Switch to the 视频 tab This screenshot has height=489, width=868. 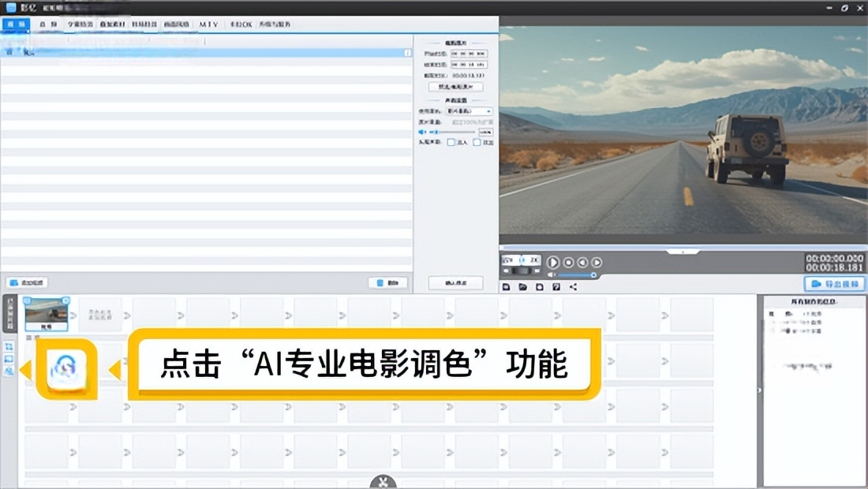tap(16, 24)
